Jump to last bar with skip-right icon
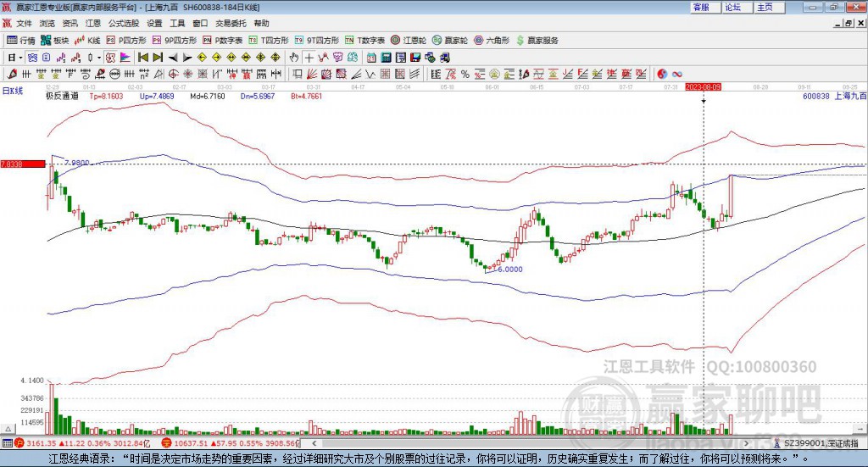The width and height of the screenshot is (868, 467). [x=158, y=58]
